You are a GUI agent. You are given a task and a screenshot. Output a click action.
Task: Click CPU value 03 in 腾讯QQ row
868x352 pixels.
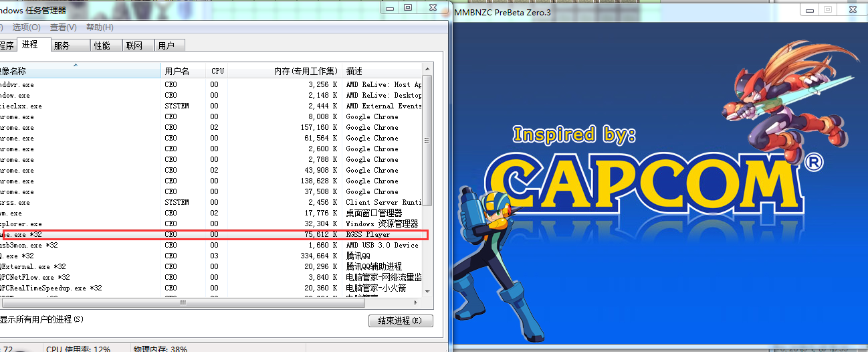(x=215, y=256)
